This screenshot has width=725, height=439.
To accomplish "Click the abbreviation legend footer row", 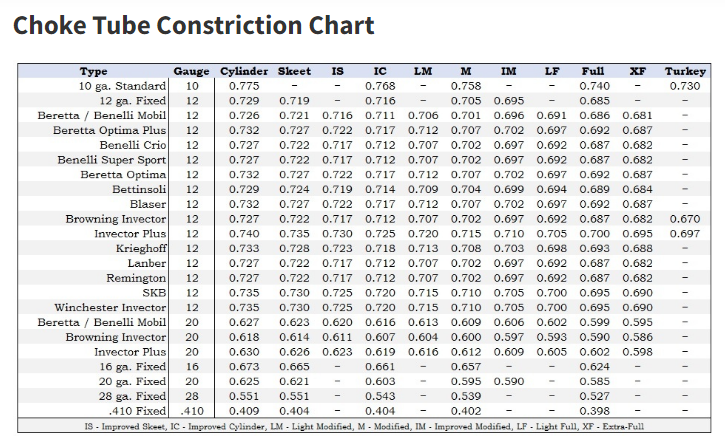I will 363,425.
